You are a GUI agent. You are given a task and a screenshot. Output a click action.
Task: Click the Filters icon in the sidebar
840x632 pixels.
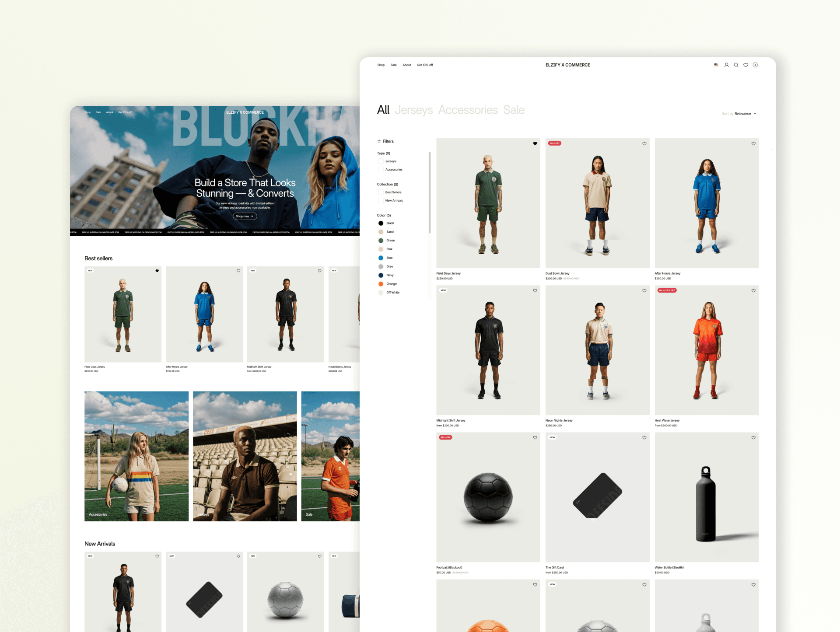tap(379, 141)
